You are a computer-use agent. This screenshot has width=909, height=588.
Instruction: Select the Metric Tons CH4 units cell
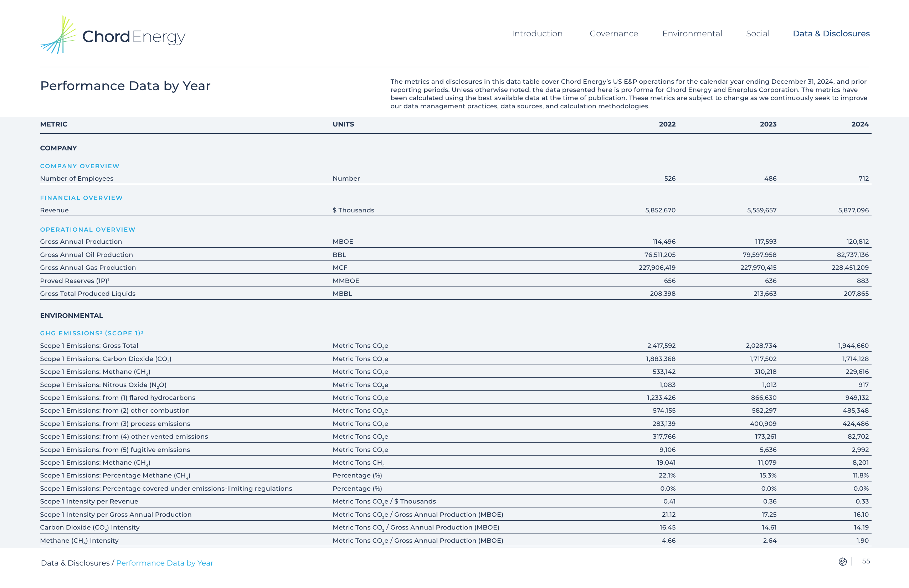point(359,463)
